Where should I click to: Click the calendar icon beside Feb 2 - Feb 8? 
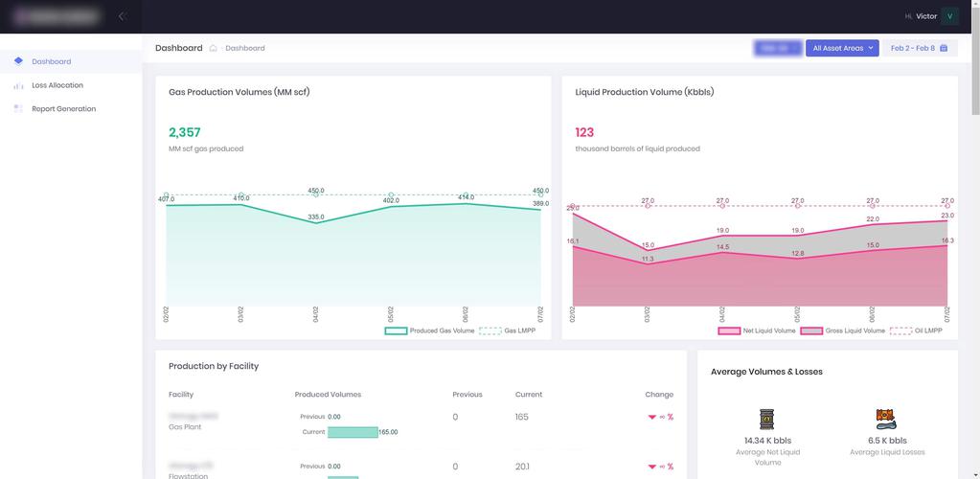tap(944, 48)
